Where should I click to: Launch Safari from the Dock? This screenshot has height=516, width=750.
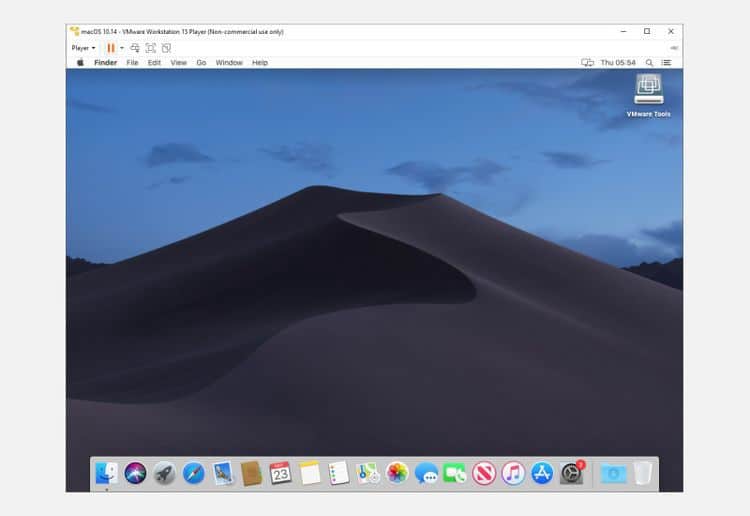point(194,473)
